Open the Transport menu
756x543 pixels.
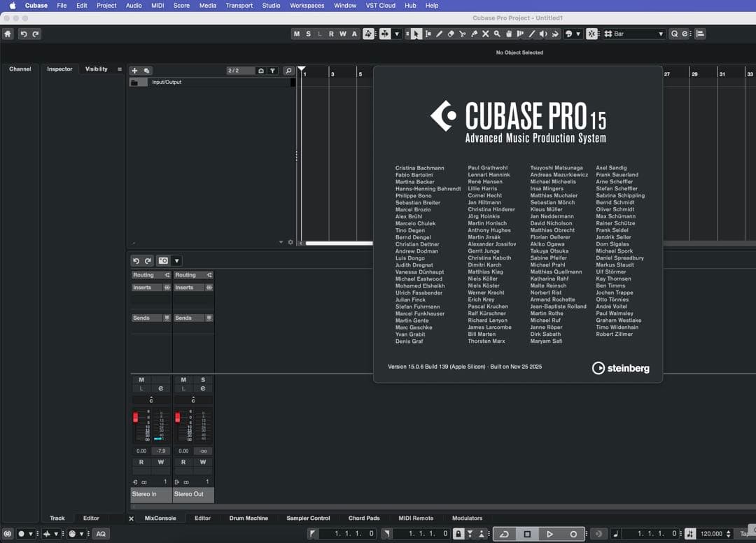239,5
